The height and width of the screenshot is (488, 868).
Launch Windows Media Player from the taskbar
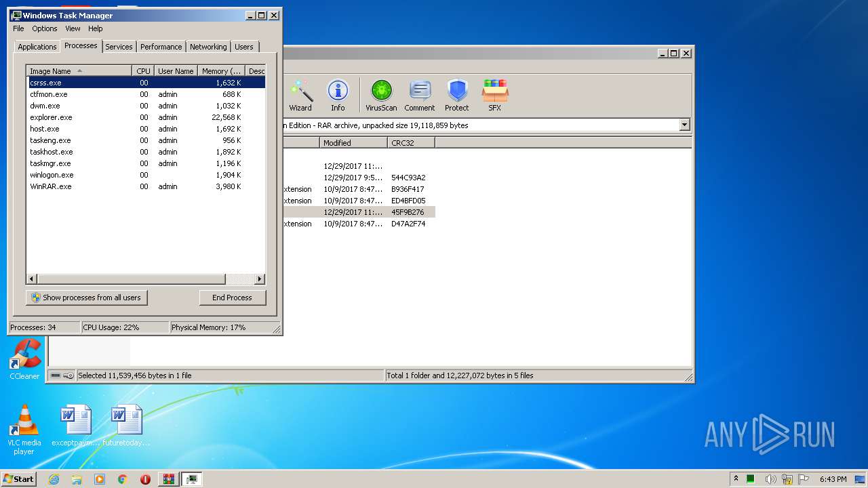click(100, 479)
